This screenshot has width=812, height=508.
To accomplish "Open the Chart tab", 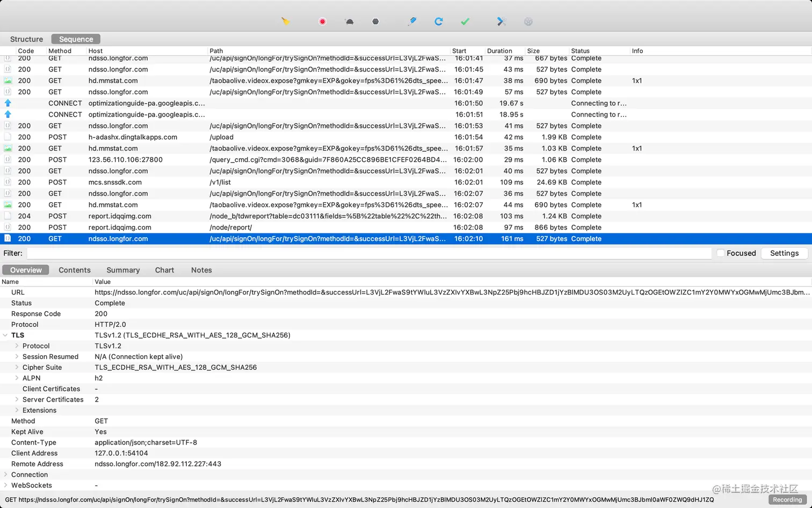I will click(164, 270).
